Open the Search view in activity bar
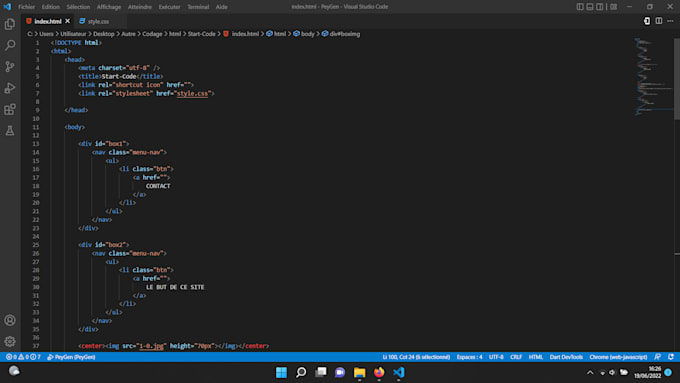 click(x=10, y=45)
